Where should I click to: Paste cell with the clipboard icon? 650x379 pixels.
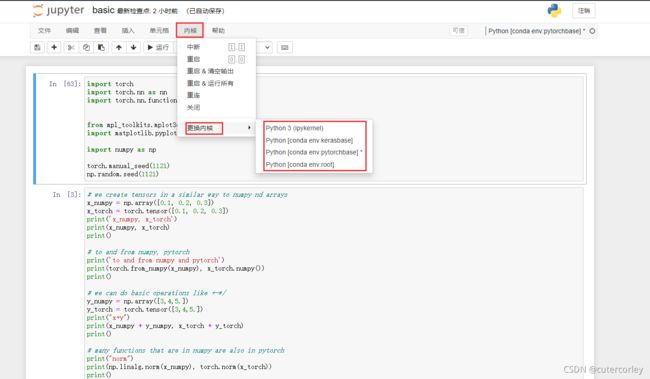[101, 47]
